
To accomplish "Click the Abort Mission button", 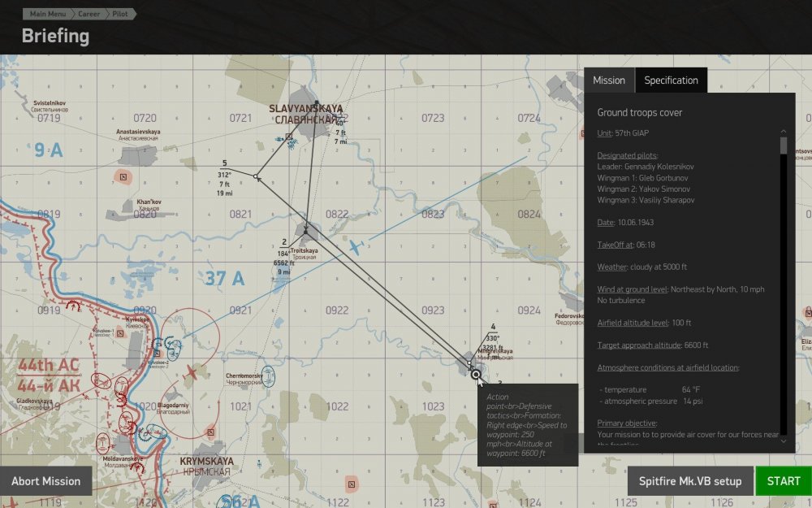I will coord(46,481).
